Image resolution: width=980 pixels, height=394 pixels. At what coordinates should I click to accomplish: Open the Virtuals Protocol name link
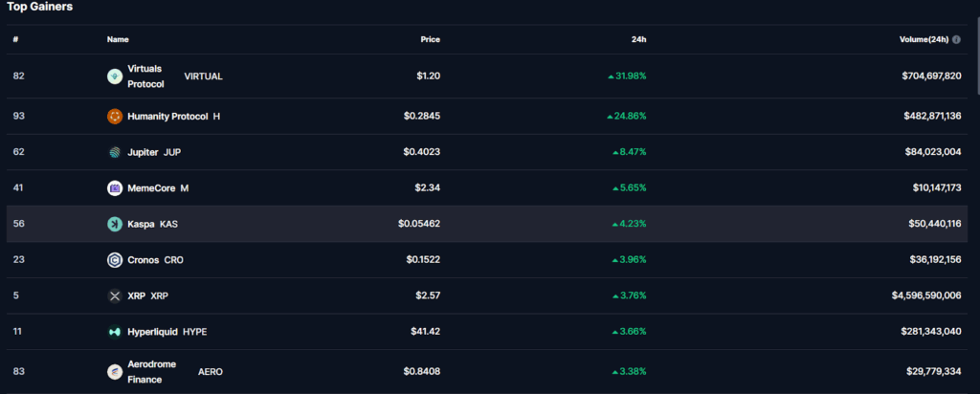(145, 77)
